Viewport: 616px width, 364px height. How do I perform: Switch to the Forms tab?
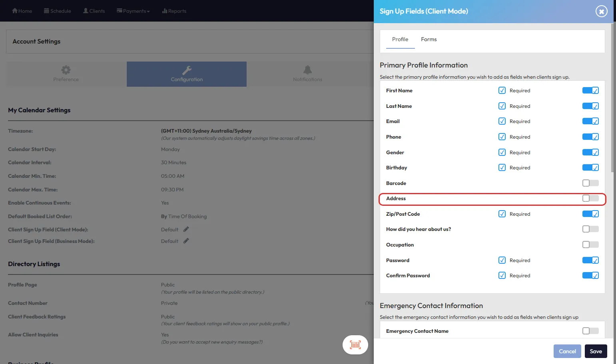[429, 39]
